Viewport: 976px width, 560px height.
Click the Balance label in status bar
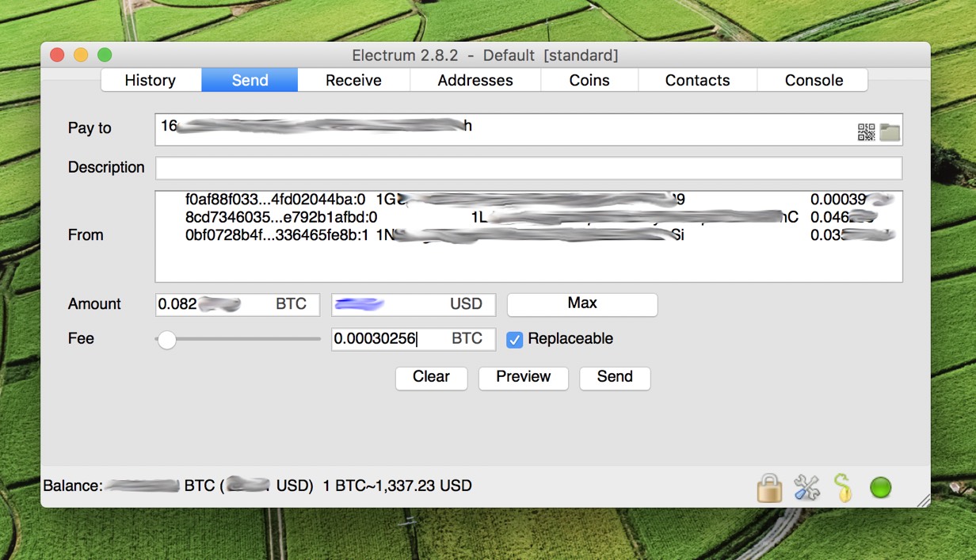click(73, 486)
